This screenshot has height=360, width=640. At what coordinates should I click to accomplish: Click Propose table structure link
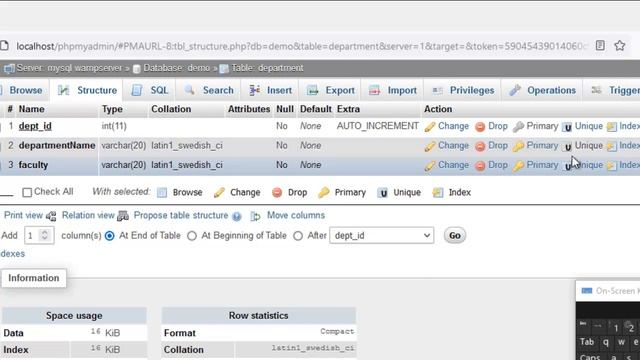(181, 216)
